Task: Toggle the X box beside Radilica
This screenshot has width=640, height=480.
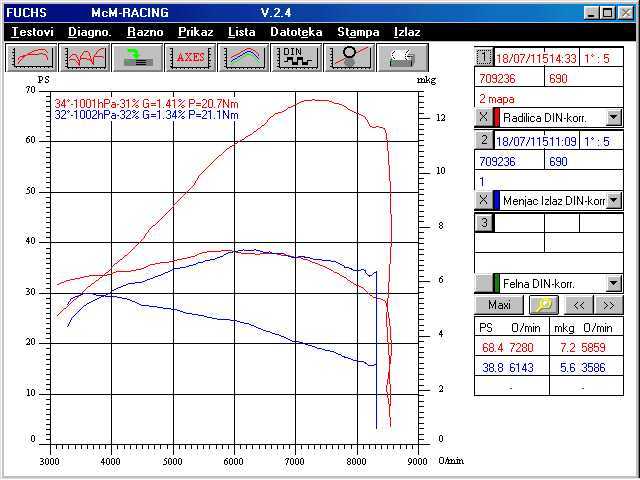Action: click(483, 118)
